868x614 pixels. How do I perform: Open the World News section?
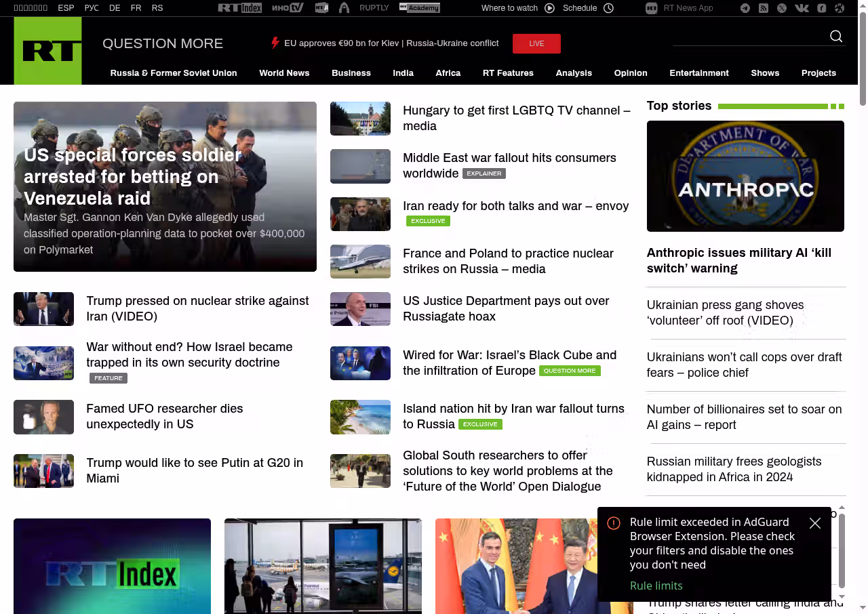[x=284, y=73]
